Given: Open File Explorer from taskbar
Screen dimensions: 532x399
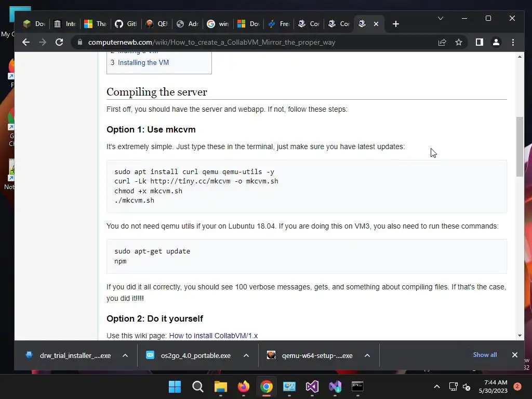Looking at the screenshot, I should pos(220,387).
